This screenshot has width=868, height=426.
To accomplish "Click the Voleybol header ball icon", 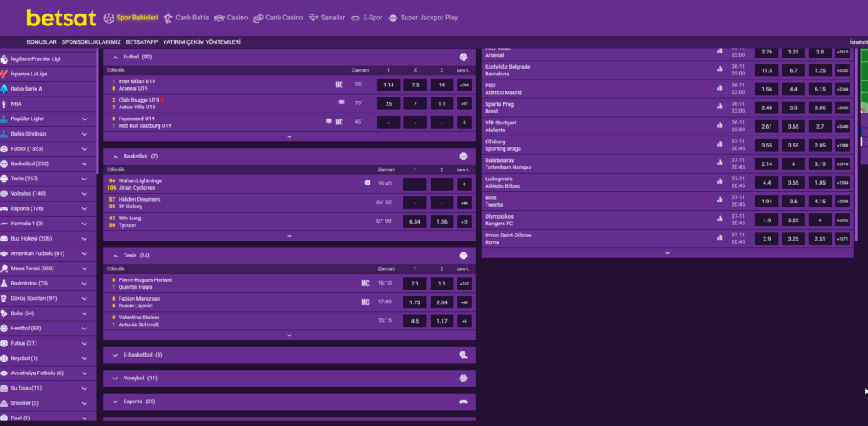I will (464, 379).
